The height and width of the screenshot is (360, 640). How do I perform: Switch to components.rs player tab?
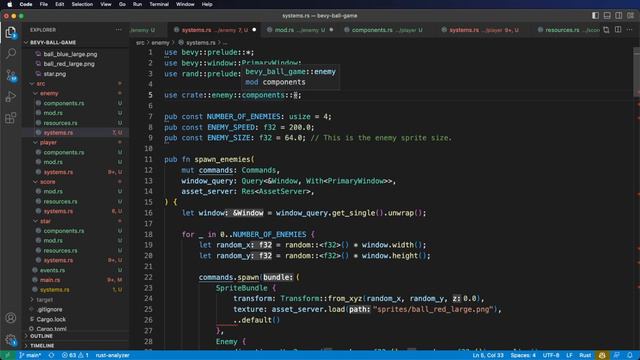click(387, 30)
